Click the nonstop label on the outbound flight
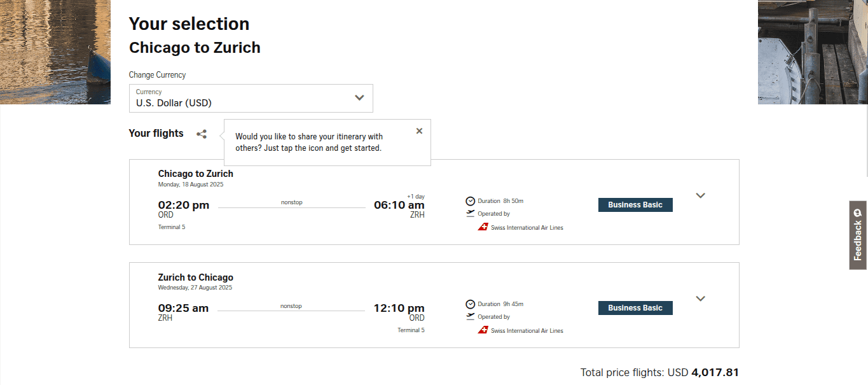 coord(291,202)
